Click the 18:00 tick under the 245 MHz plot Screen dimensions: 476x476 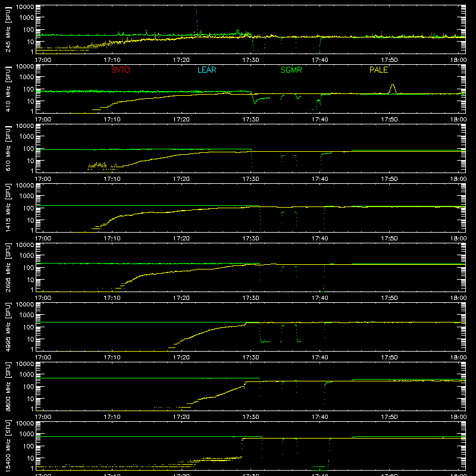(458, 60)
